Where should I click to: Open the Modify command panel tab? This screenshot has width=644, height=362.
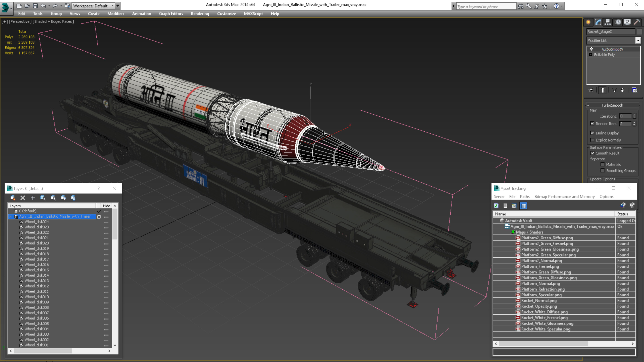click(598, 22)
